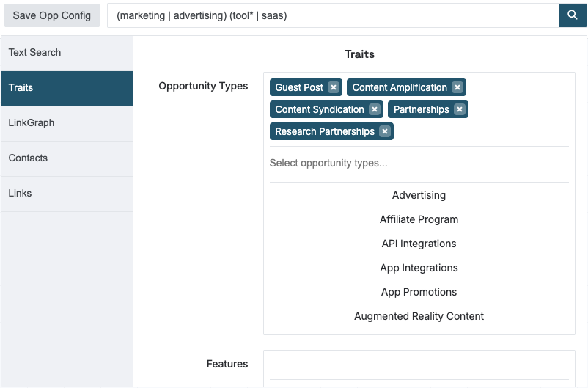The image size is (588, 388).
Task: Click the magnifying glass search icon
Action: point(573,15)
